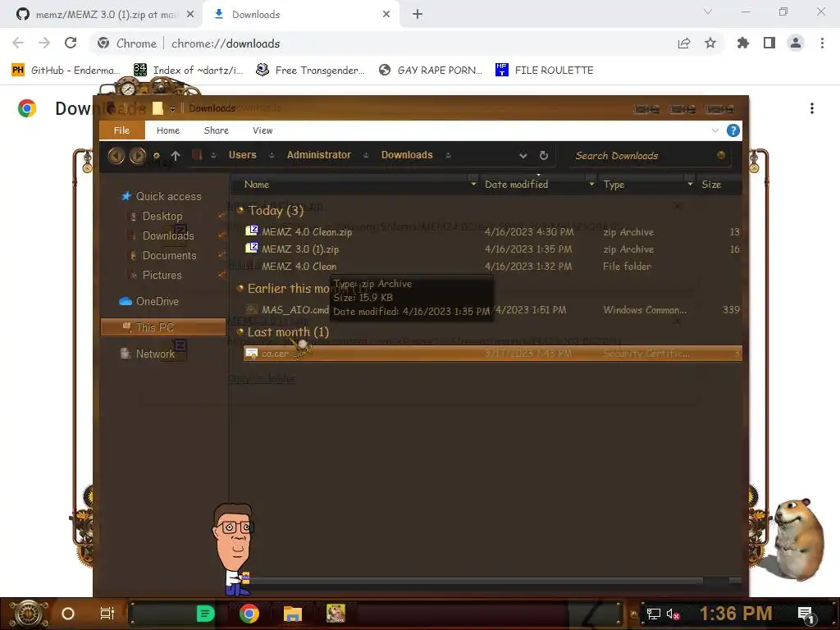Go back in Chrome

pyautogui.click(x=18, y=43)
